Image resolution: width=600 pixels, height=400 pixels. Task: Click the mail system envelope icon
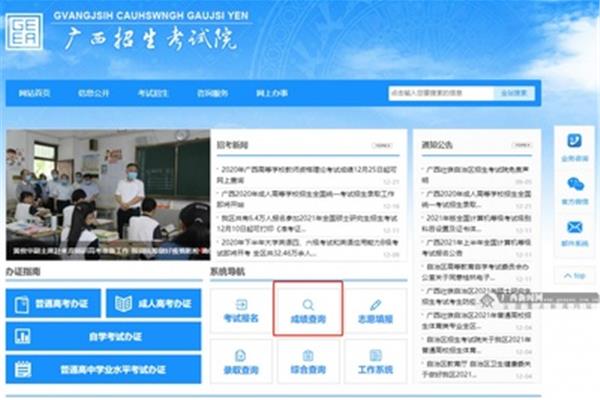[574, 227]
